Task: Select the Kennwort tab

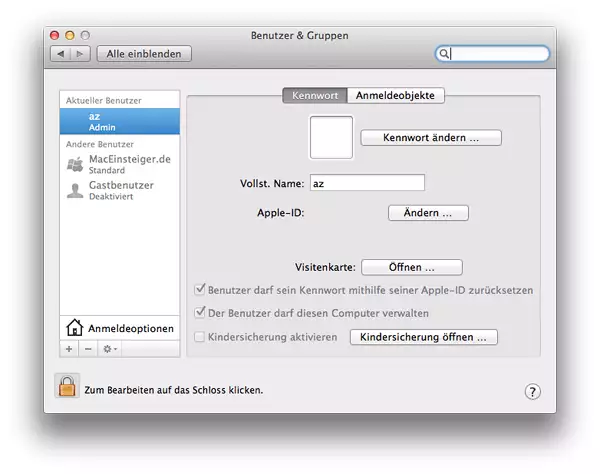Action: point(315,96)
